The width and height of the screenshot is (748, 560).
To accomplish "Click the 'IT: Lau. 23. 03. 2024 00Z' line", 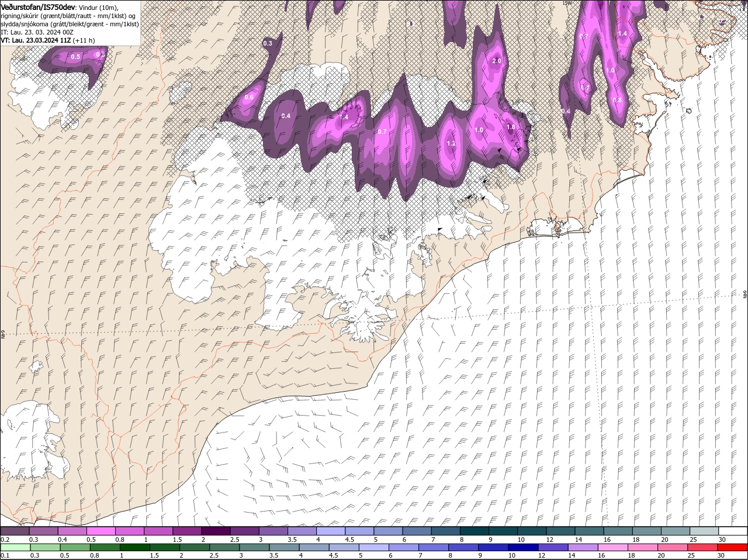I will click(37, 32).
